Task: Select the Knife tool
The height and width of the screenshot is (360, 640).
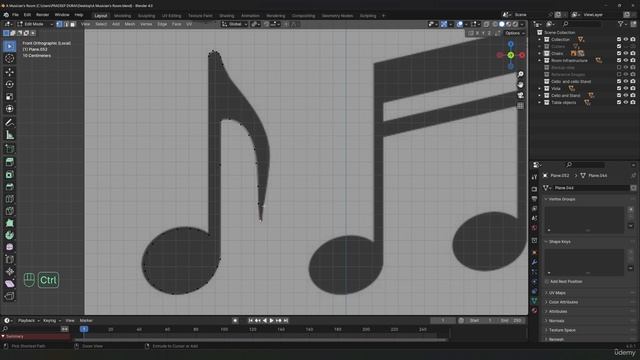Action: (9, 211)
